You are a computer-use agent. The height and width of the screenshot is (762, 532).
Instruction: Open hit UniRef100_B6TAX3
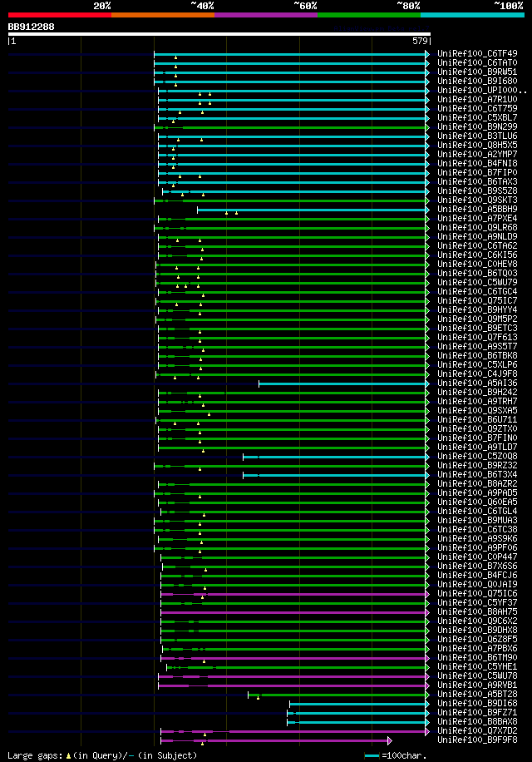point(477,181)
